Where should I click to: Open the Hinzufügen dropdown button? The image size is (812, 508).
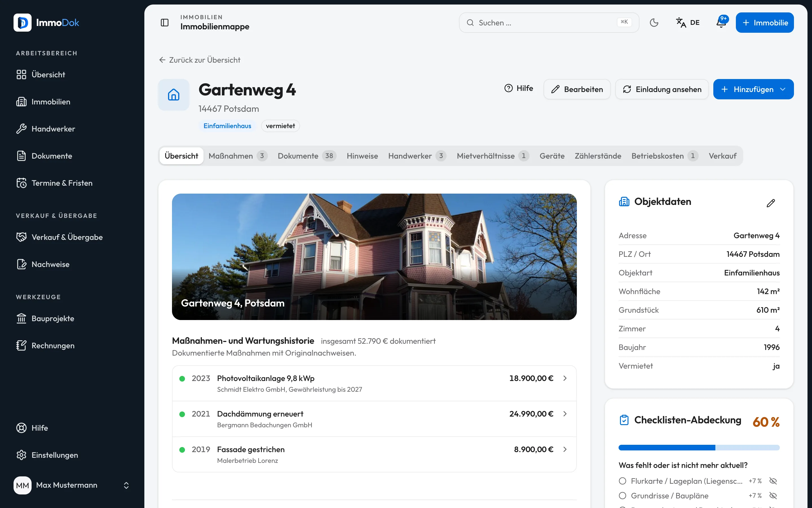click(753, 89)
